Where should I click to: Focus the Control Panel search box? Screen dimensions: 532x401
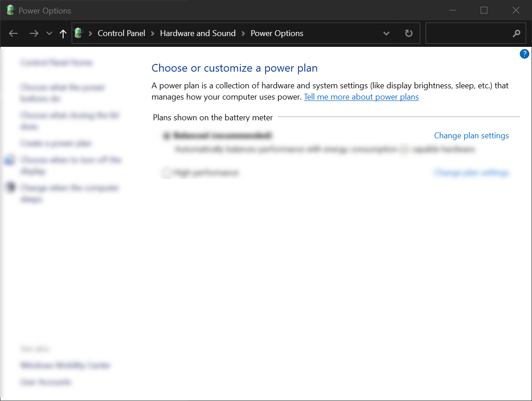tap(476, 33)
